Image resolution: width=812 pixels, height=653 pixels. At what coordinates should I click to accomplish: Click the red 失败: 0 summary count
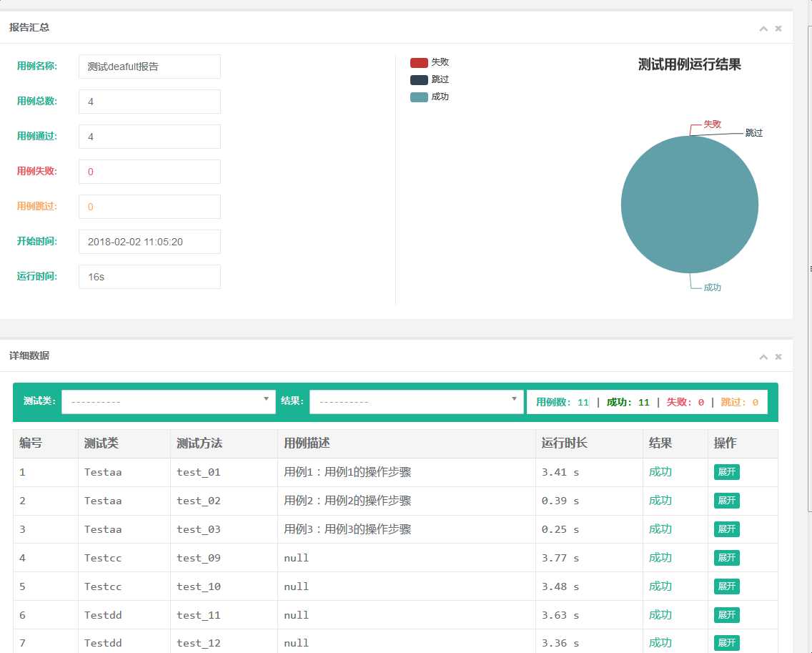(x=685, y=402)
